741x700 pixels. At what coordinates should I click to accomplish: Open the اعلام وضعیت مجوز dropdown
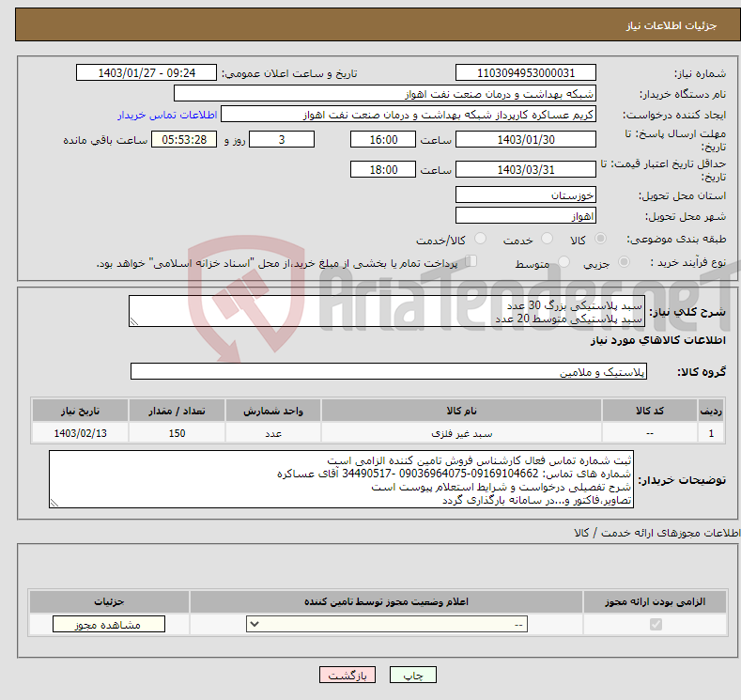(387, 625)
